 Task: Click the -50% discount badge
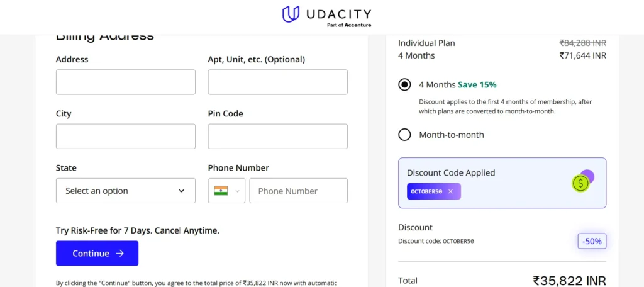coord(592,241)
